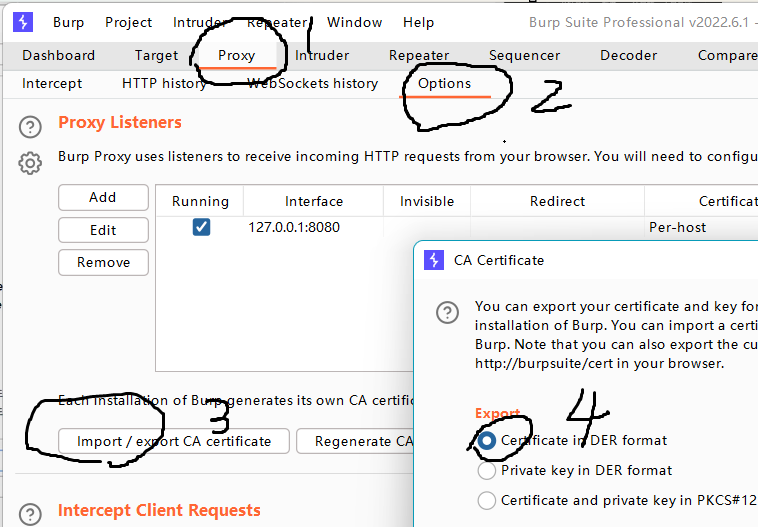Open the Proxy Listeners help question mark icon

click(30, 127)
